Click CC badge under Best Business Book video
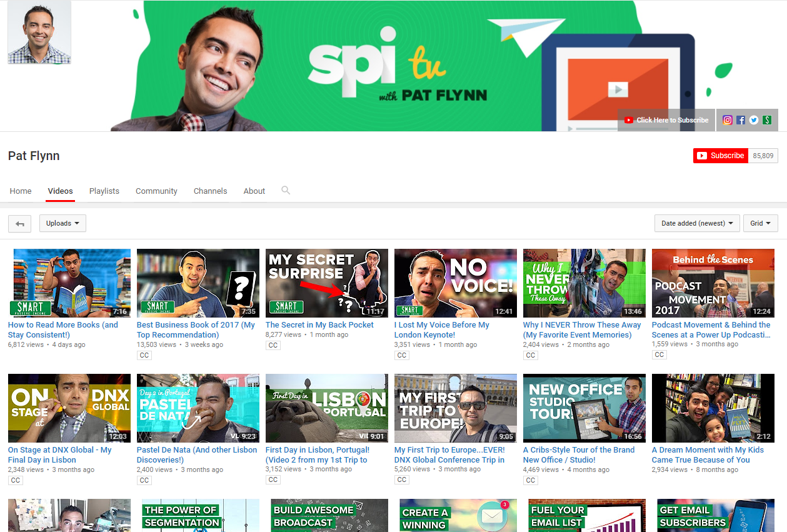The height and width of the screenshot is (532, 787). coord(144,355)
